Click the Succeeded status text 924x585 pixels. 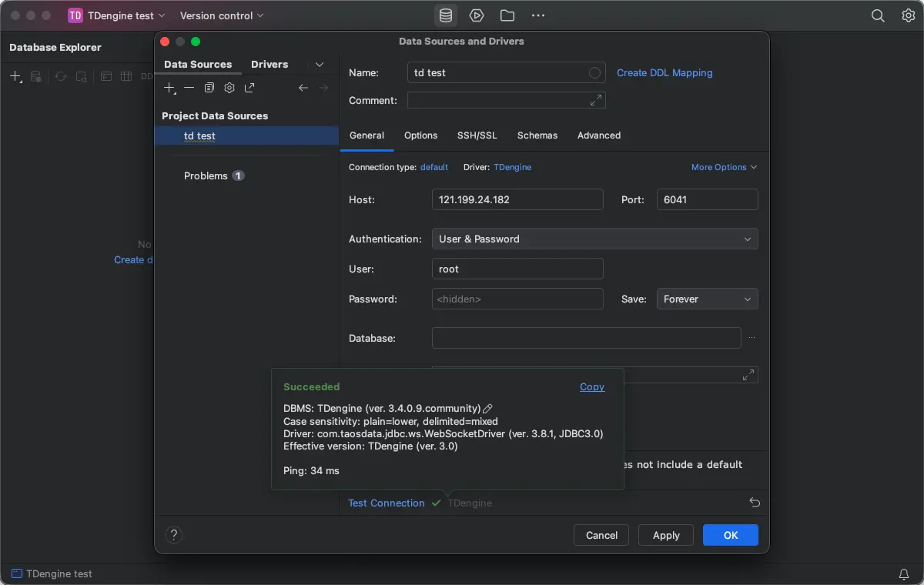311,386
